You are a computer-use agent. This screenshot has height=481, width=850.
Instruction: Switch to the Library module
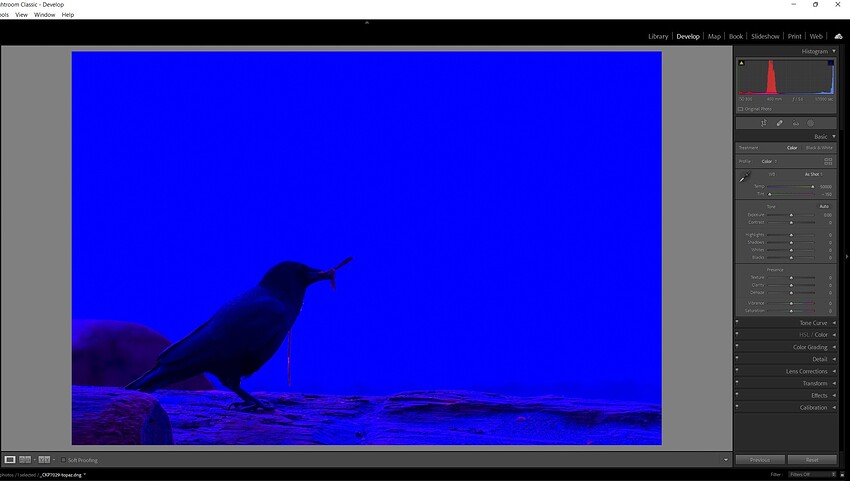tap(658, 36)
